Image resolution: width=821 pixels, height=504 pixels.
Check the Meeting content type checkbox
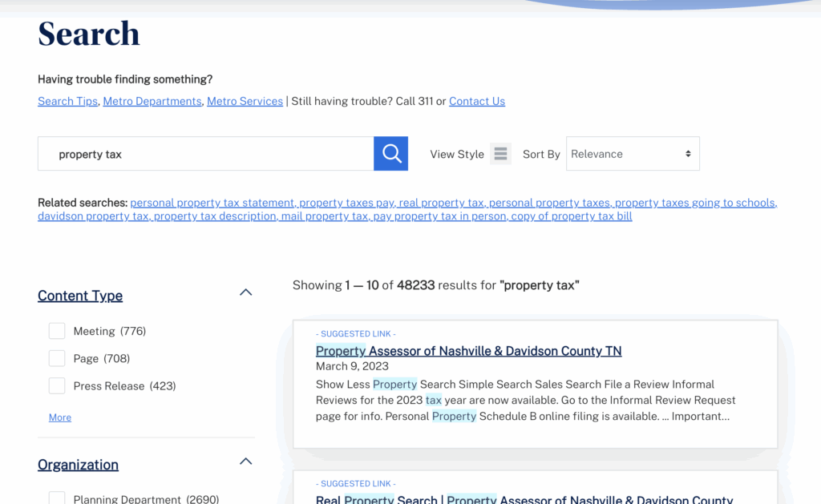[x=57, y=331]
